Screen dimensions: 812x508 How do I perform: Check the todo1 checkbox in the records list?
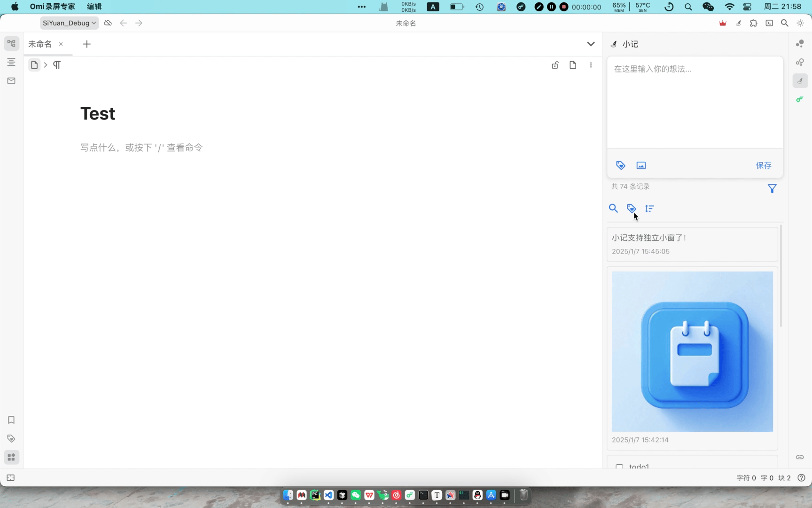619,468
